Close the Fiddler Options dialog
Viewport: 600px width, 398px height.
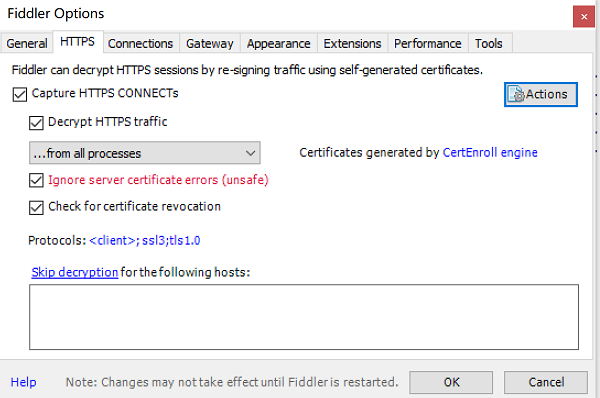point(584,16)
